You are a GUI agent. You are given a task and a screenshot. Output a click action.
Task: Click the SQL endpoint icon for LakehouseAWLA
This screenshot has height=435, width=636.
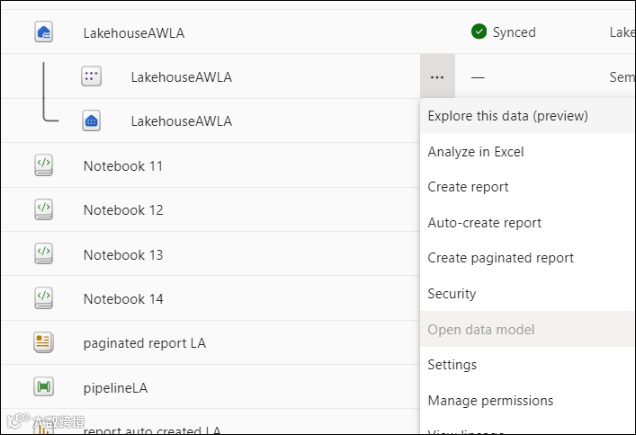[x=91, y=121]
